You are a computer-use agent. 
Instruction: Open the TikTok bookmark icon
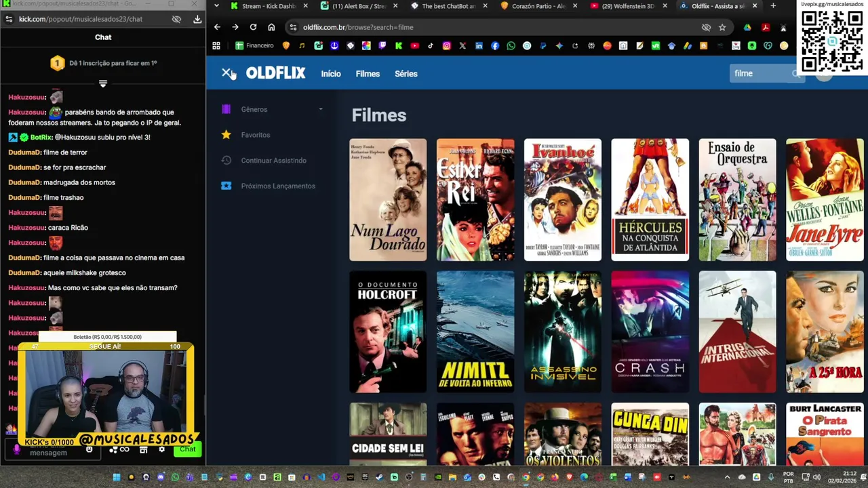(x=431, y=45)
